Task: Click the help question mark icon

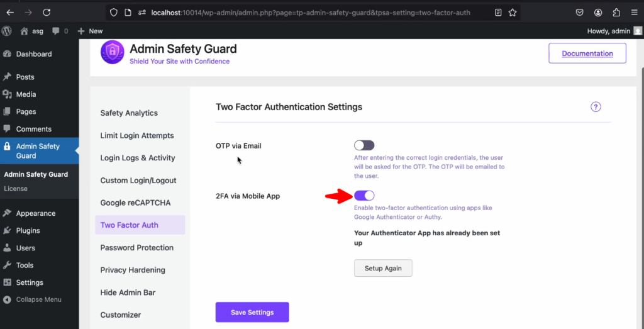Action: pyautogui.click(x=596, y=107)
